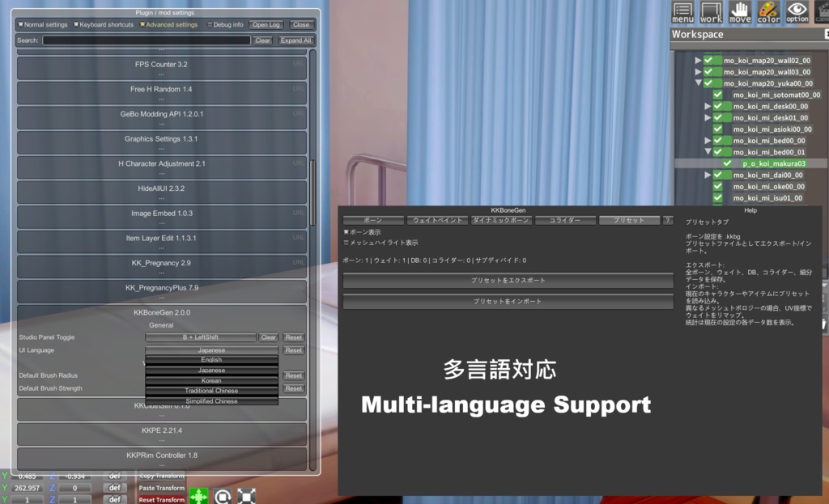
Task: Focus the plugin settings search field
Action: point(147,40)
